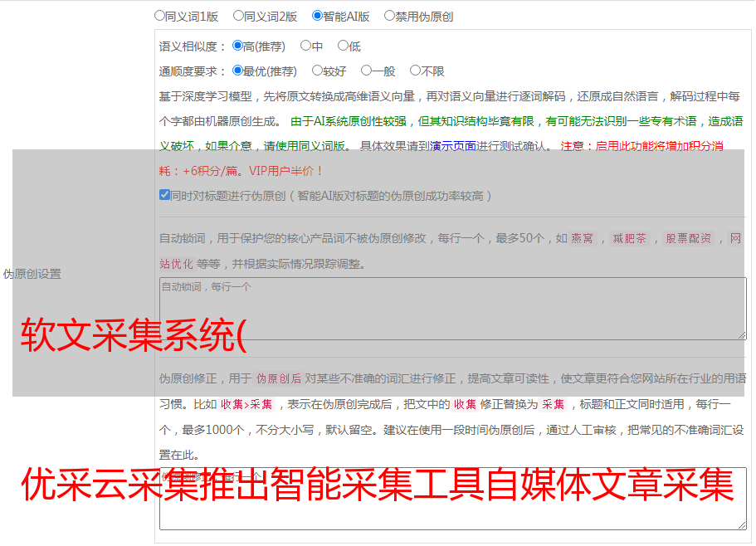The width and height of the screenshot is (756, 546).
Task: Select the 智能AI版 radio option
Action: point(317,16)
